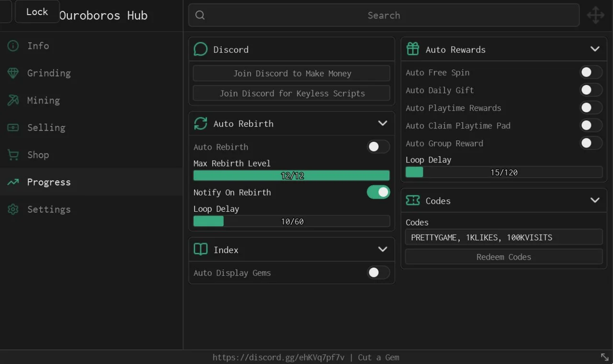
Task: Click the Auto Rewards heading text
Action: tap(455, 50)
